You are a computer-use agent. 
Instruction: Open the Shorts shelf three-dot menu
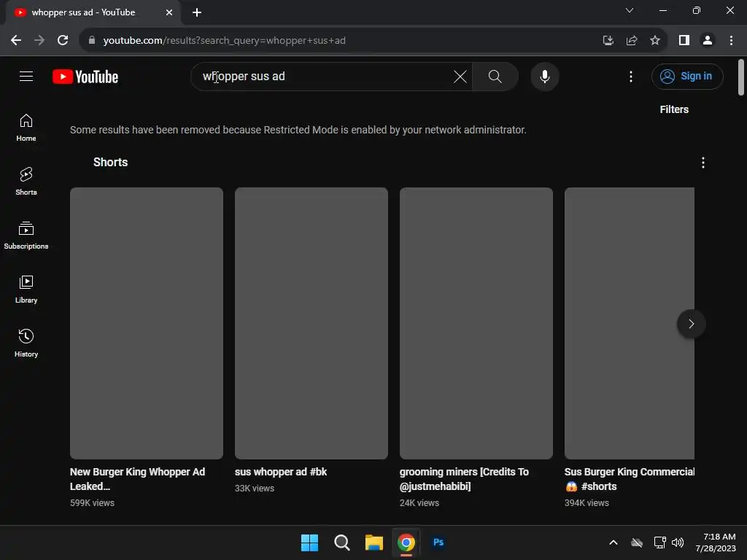pos(703,163)
